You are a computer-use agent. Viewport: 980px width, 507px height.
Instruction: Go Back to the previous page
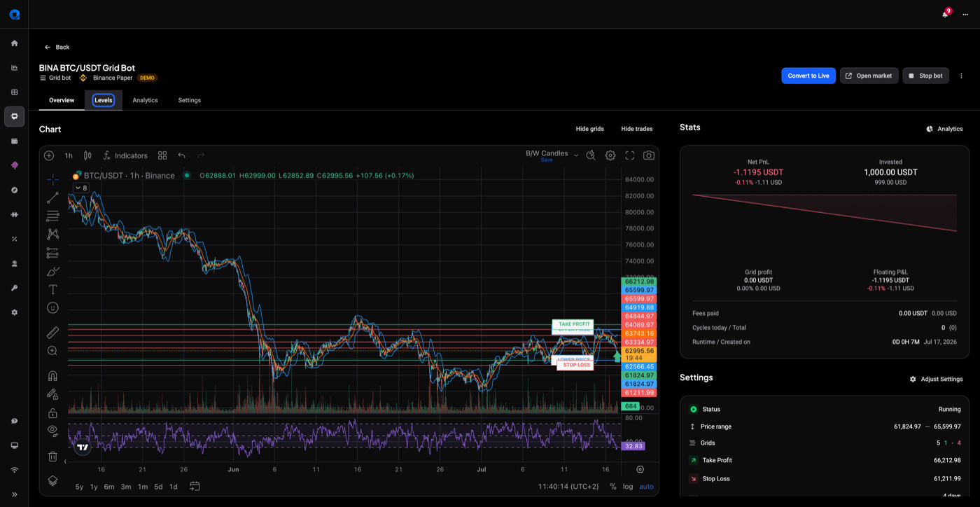[57, 47]
